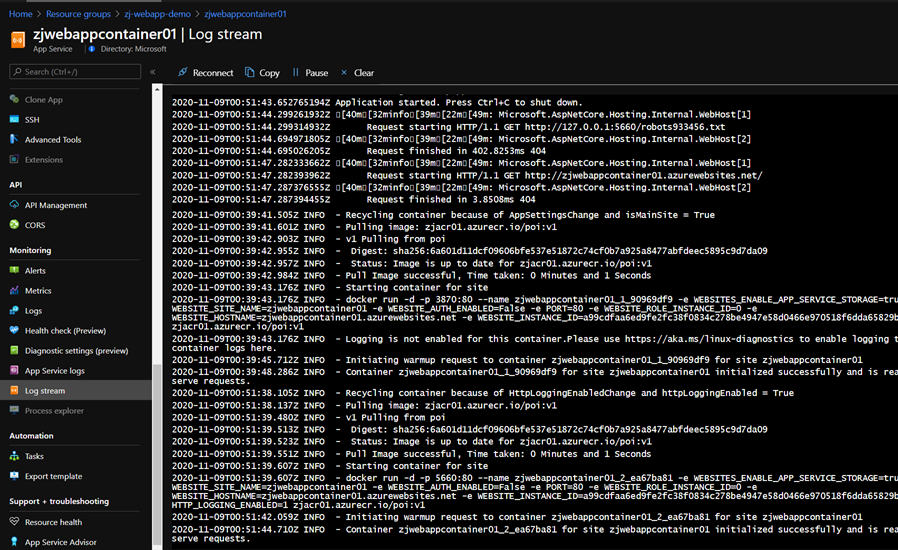Click the App Service Advisor icon
Viewport: 898px width, 550px height.
[x=14, y=541]
